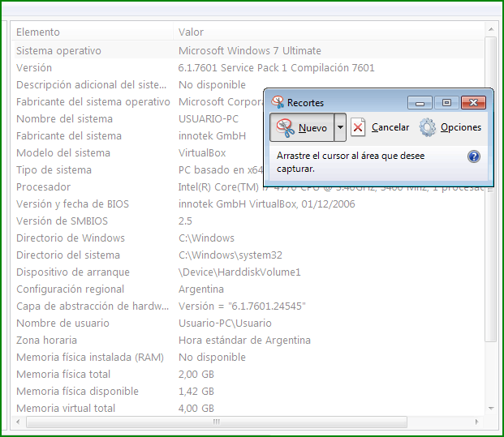Select the Capa de abstracción de hardw... row
The width and height of the screenshot is (504, 437).
248,306
